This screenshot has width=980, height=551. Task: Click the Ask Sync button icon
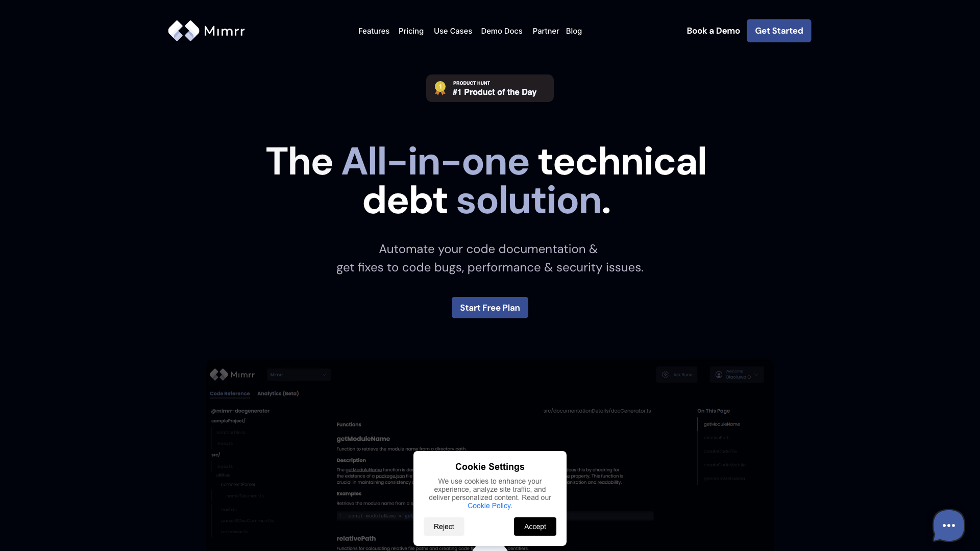(x=666, y=375)
